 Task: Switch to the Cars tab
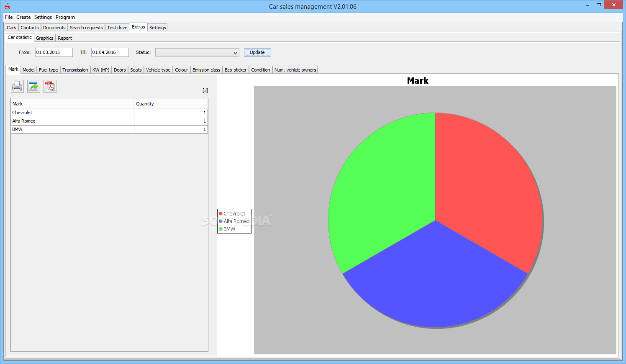coord(12,28)
